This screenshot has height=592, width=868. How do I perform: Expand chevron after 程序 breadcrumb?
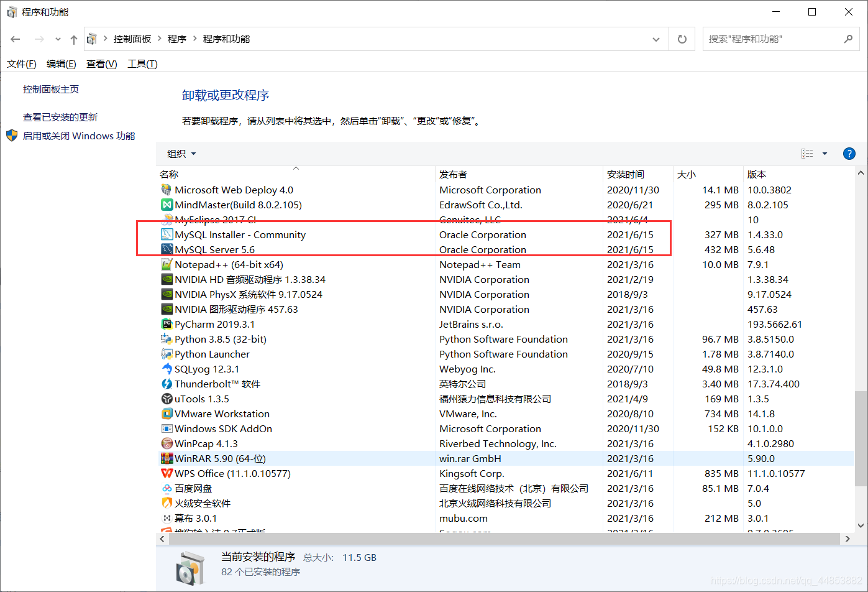tap(194, 39)
